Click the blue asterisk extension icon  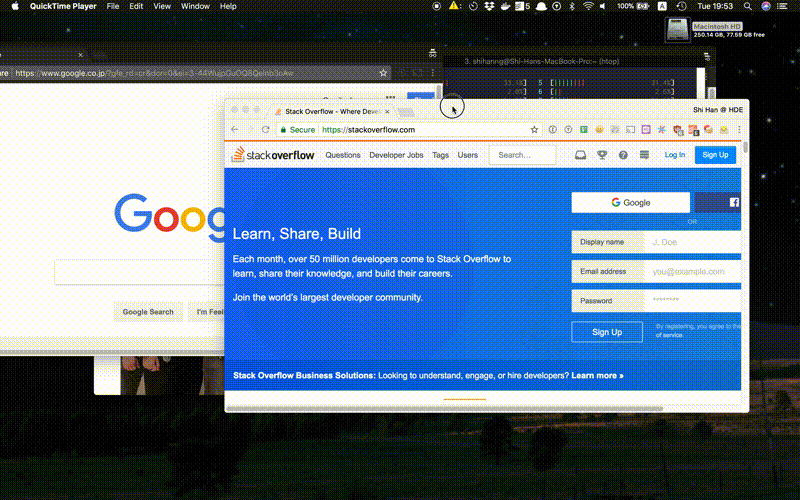click(x=661, y=130)
